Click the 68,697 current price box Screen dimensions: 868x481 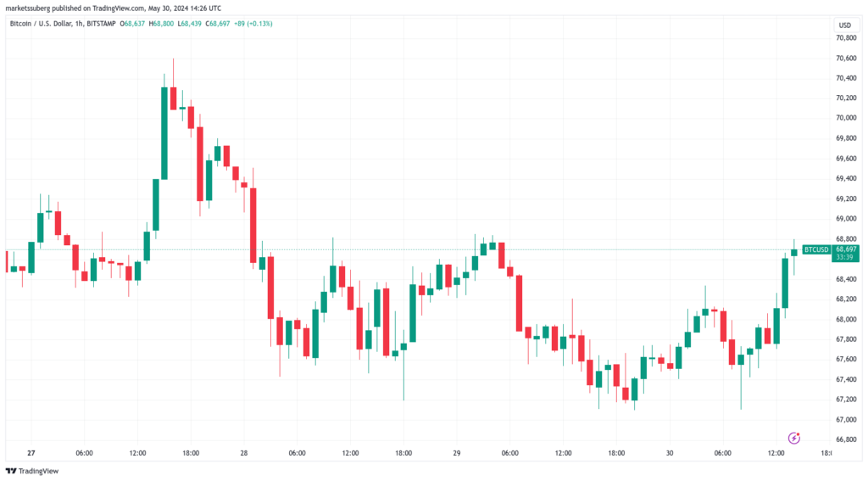[845, 254]
